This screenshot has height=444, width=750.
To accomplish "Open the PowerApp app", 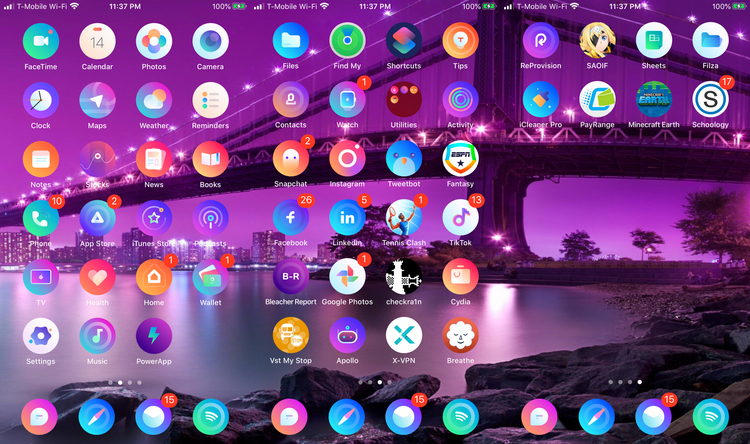I will pos(154,336).
